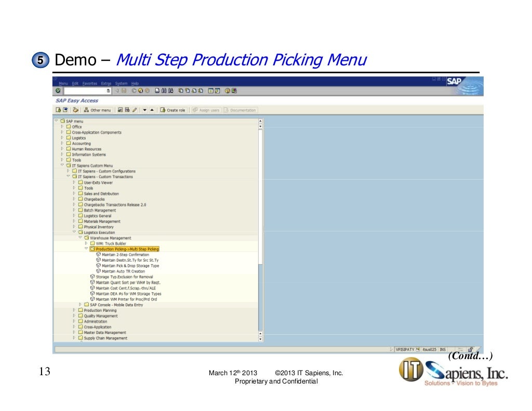Click the SAP Business Workplace icon
The image size is (532, 411).
point(76,110)
